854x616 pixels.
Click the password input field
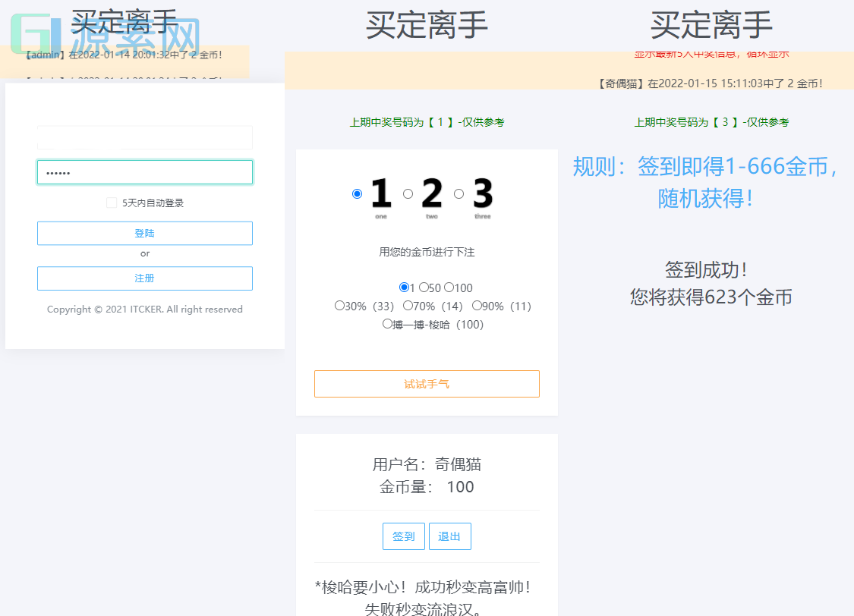click(144, 172)
